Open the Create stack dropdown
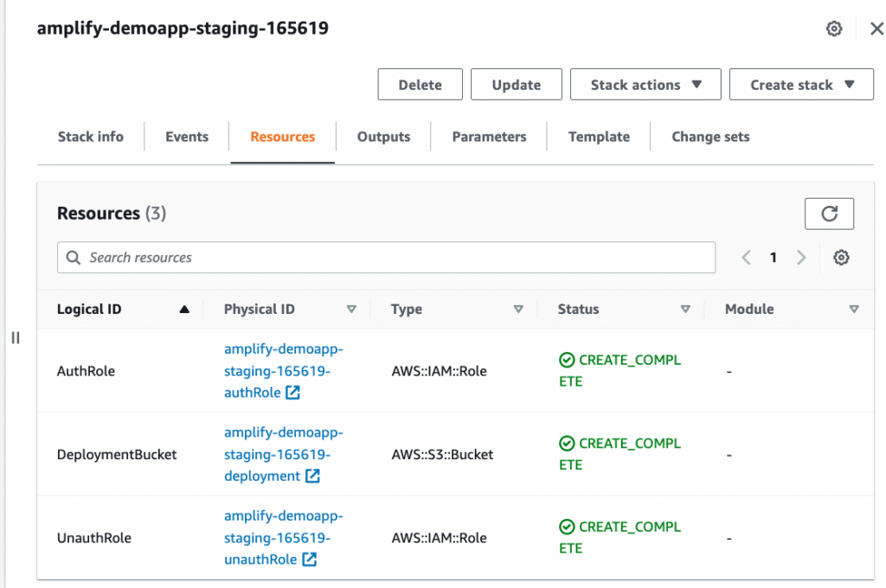 801,85
